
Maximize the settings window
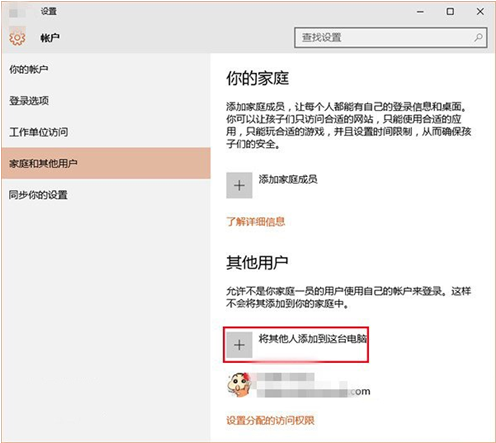point(450,12)
